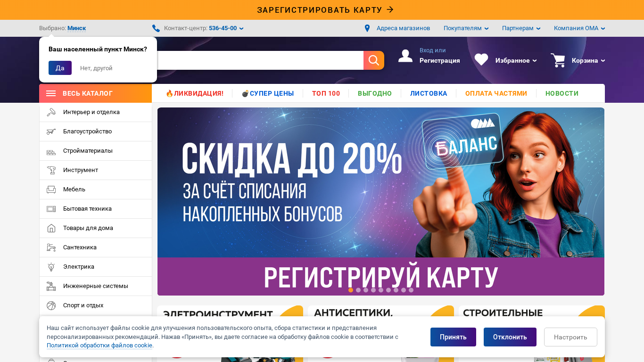Click the heart icon for Избранное
The width and height of the screenshot is (644, 362).
click(x=481, y=60)
